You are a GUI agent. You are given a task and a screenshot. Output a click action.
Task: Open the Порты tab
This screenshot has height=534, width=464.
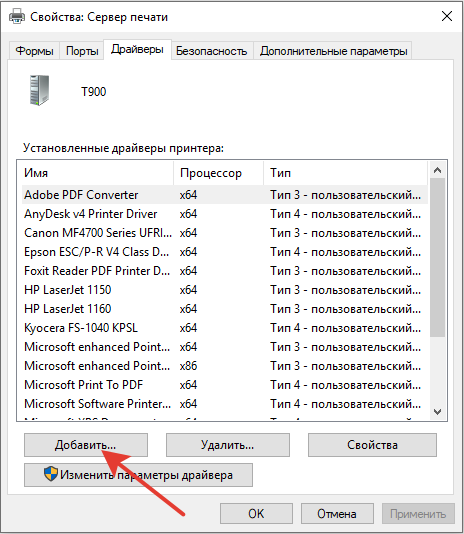pyautogui.click(x=82, y=51)
